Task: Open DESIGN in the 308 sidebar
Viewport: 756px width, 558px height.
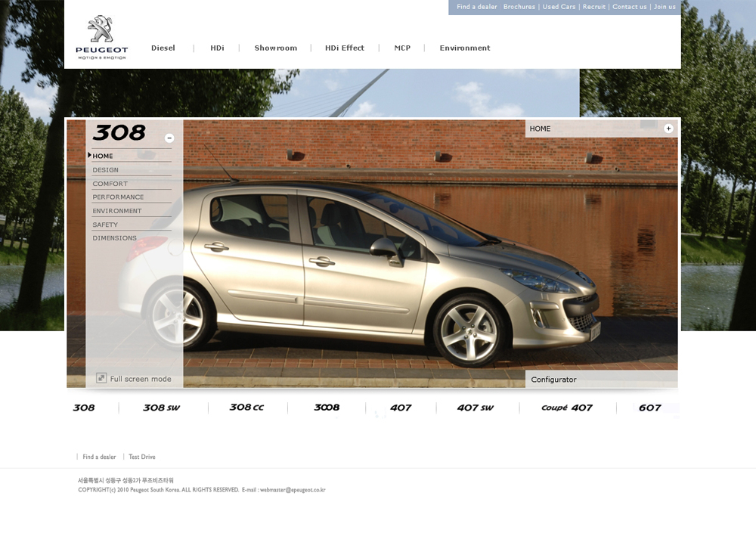Action: coord(106,170)
